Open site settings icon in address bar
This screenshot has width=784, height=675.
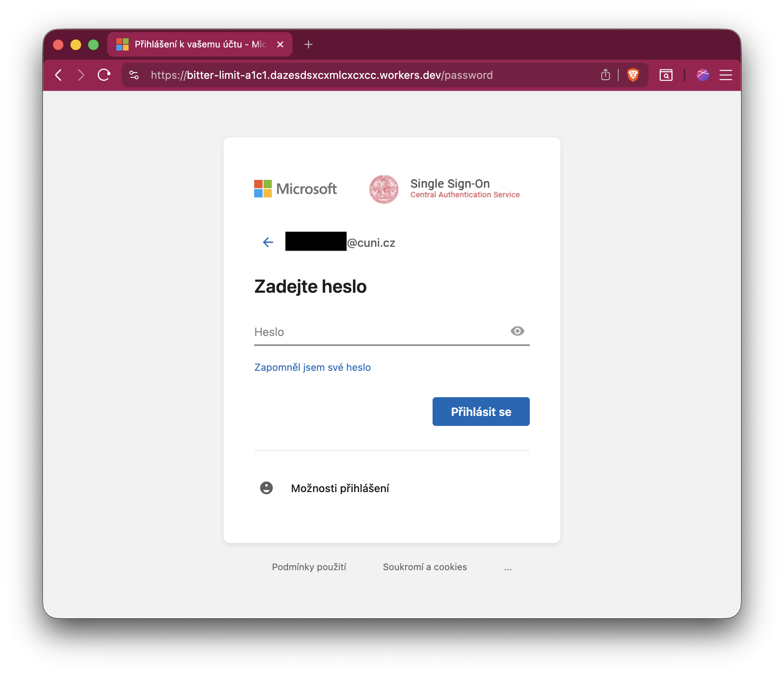[134, 75]
